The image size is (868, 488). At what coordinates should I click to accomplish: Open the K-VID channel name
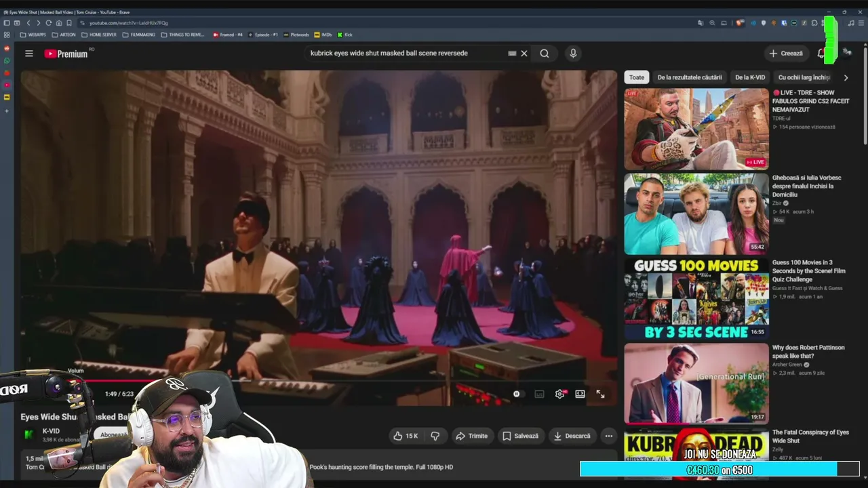51,431
